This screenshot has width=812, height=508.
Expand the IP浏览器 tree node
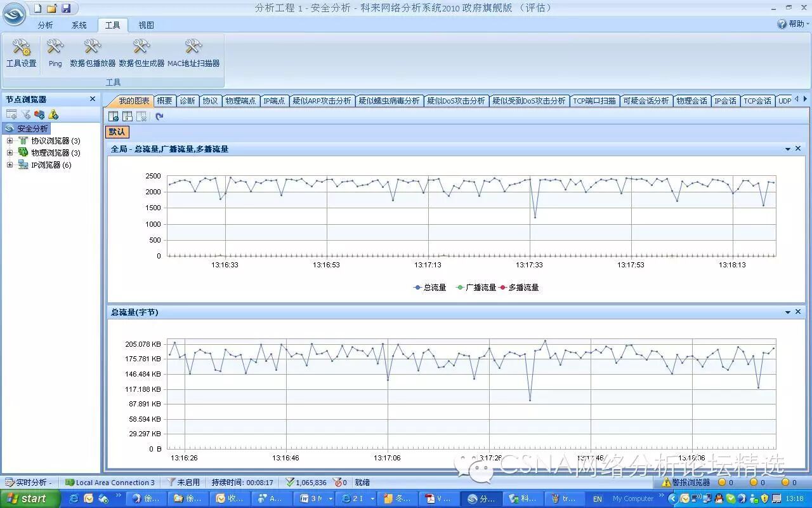tap(10, 165)
